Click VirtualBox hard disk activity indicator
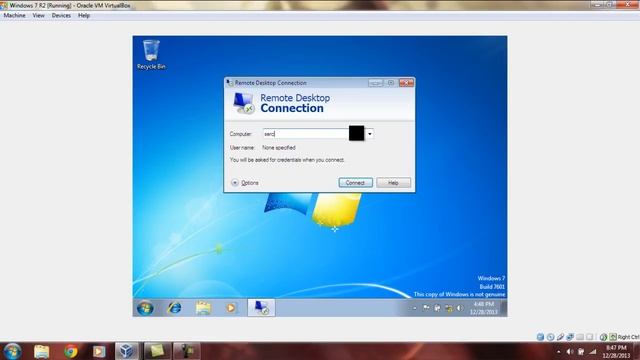 tap(540, 337)
